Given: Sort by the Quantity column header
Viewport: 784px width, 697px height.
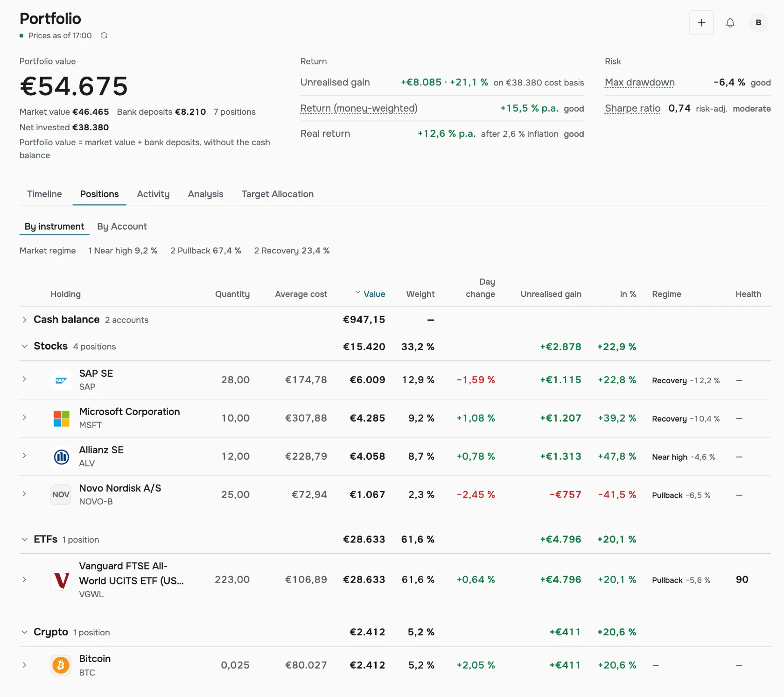Looking at the screenshot, I should pos(232,294).
